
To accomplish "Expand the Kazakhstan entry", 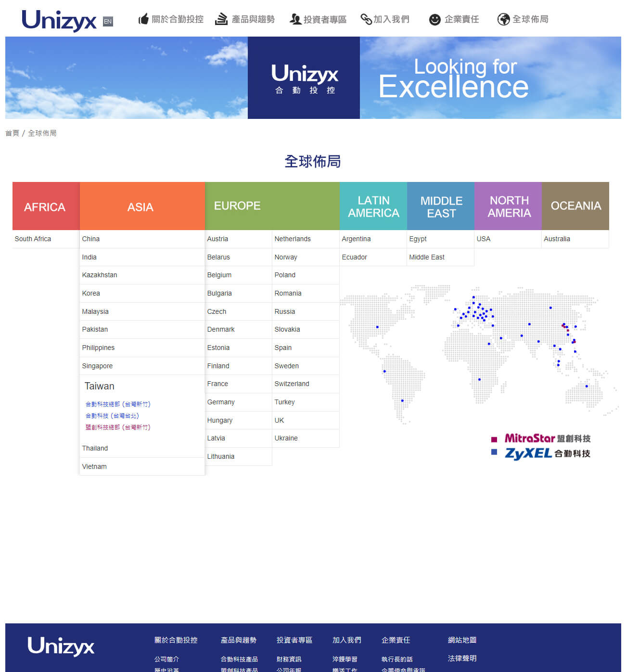I will pyautogui.click(x=142, y=275).
